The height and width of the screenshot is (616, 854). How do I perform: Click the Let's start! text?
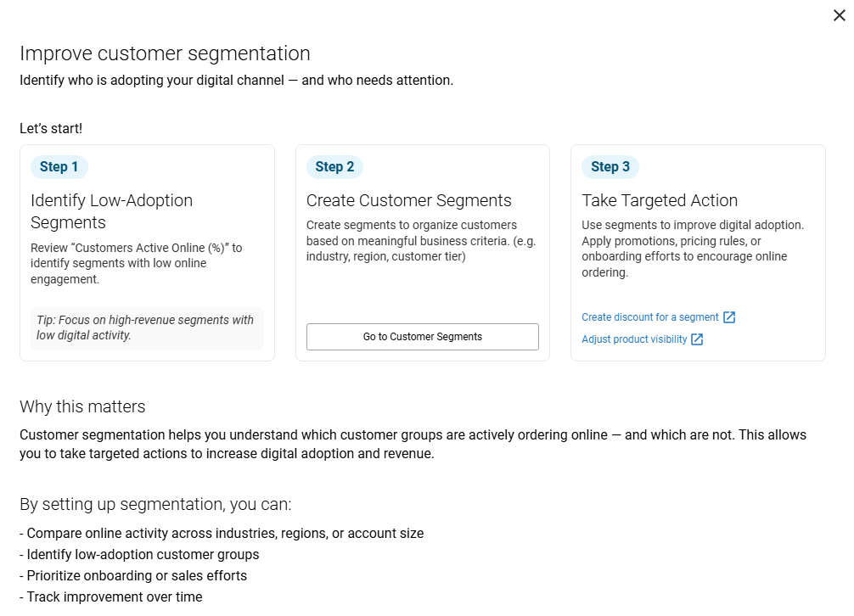tap(51, 129)
